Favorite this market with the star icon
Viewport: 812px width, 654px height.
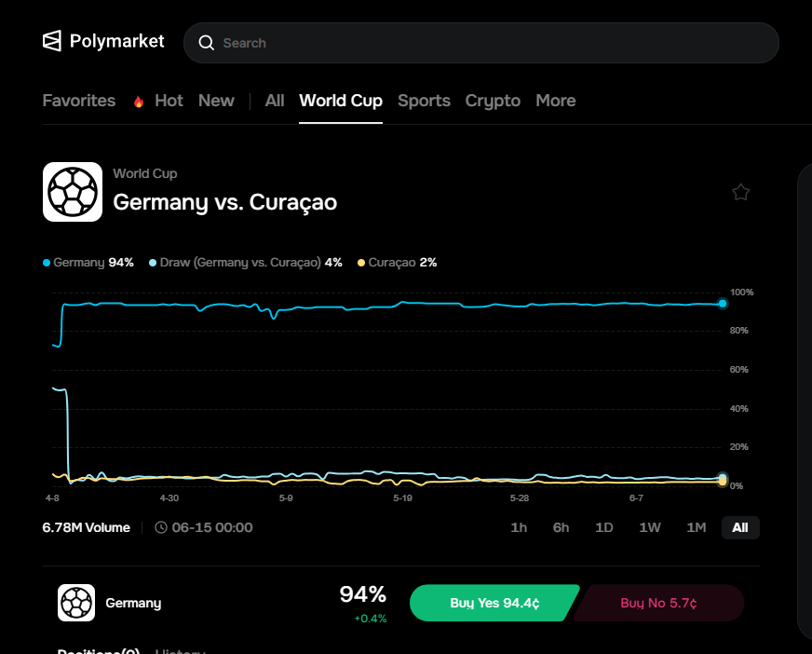coord(740,192)
